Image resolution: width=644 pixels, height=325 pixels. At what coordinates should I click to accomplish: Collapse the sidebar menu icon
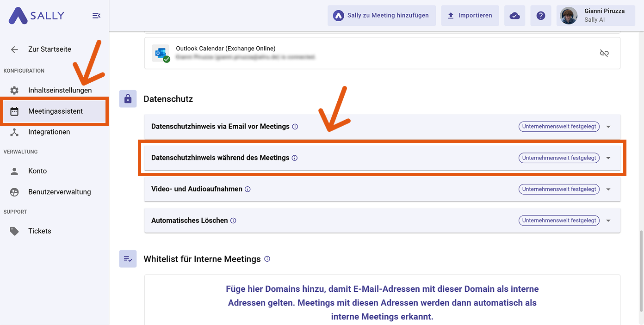[x=96, y=16]
